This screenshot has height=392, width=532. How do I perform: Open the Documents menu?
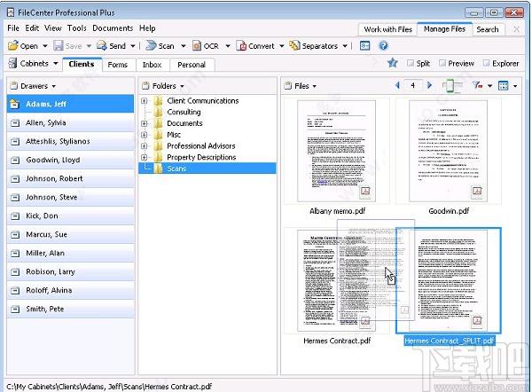113,28
